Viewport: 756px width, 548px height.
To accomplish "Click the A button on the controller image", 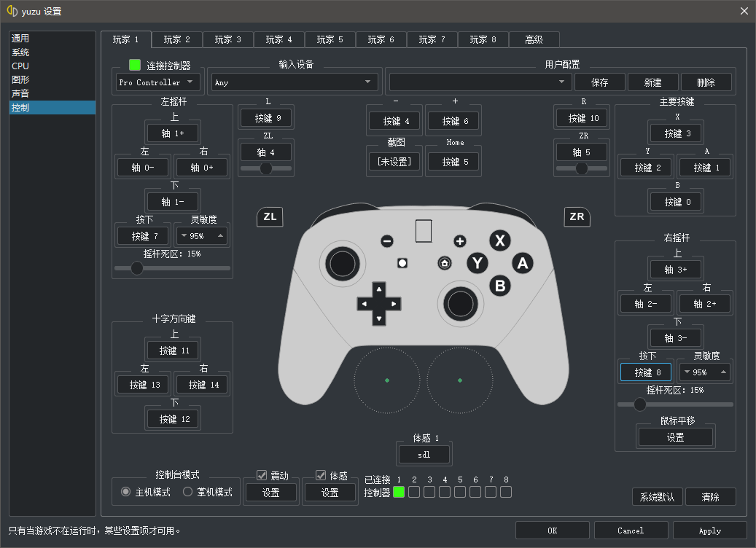I will [x=523, y=262].
